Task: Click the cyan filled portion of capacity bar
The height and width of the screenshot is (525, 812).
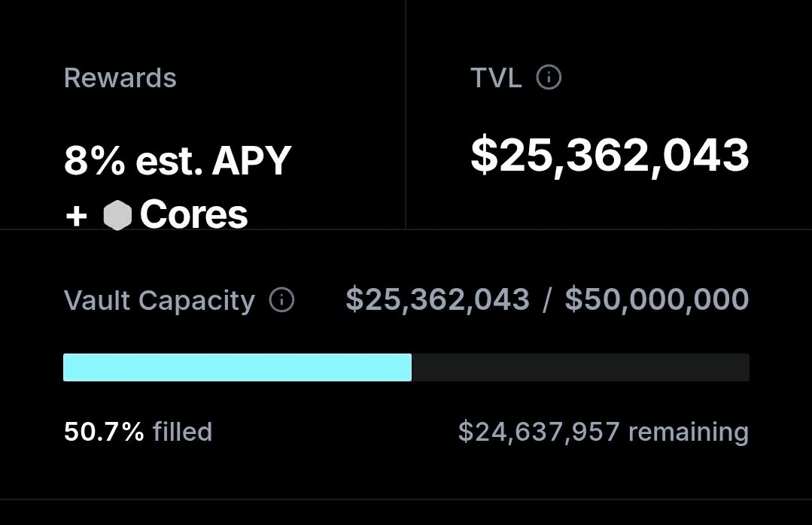Action: [x=237, y=368]
